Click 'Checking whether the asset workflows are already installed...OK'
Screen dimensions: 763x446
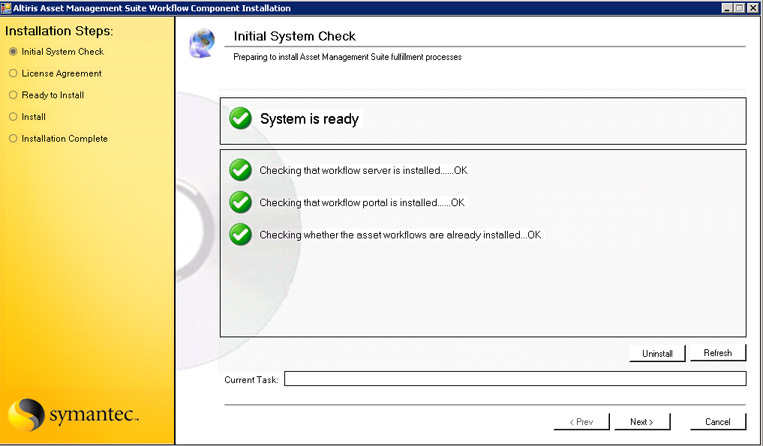click(400, 235)
